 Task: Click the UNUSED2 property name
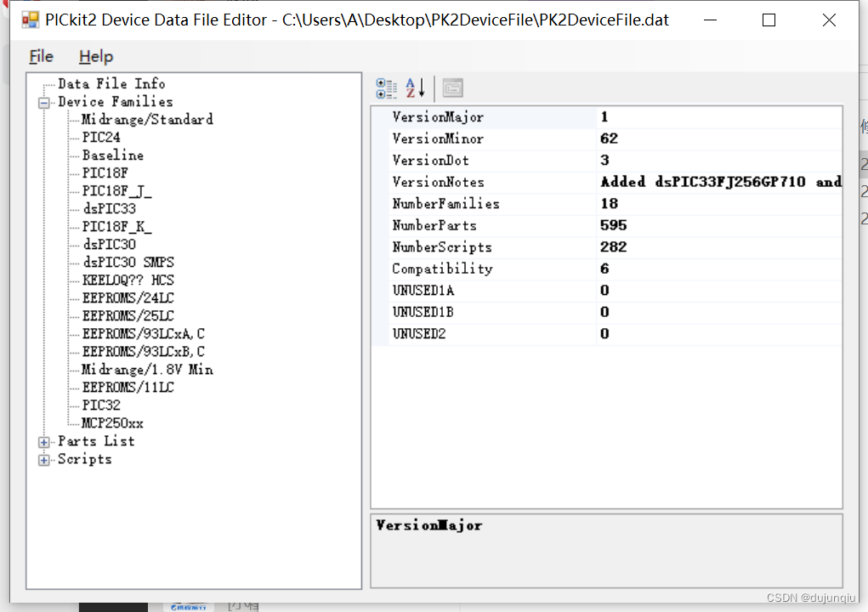click(x=419, y=334)
